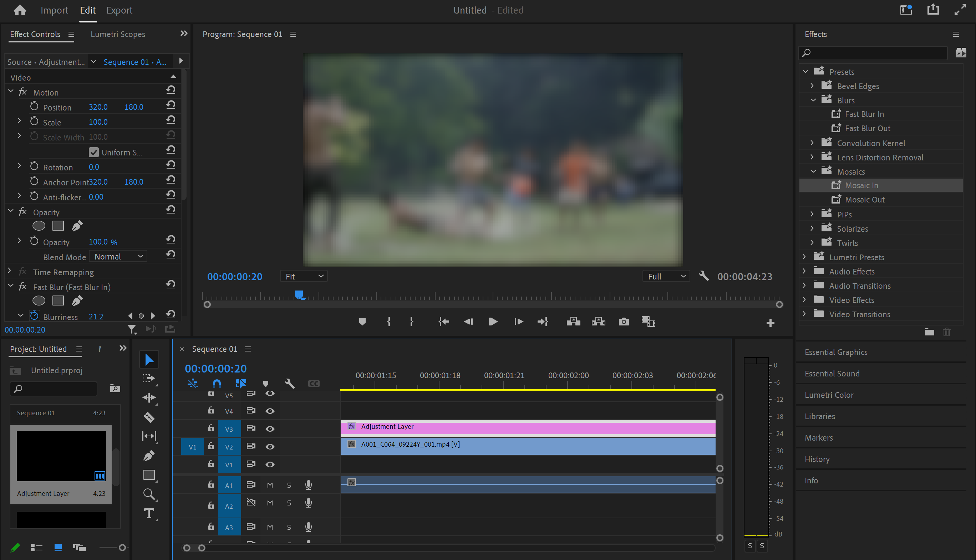Open program monitor wrench settings
Screen dimensions: 976x560
703,276
